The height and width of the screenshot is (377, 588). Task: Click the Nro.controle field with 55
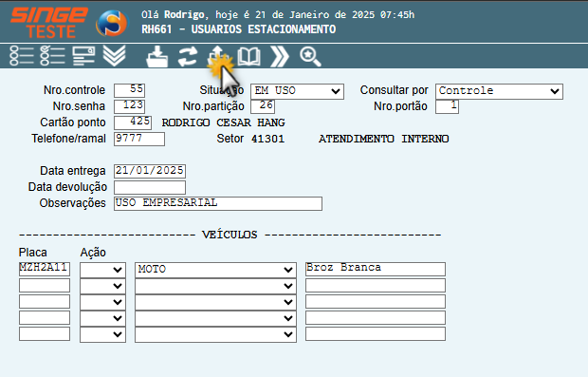pos(129,90)
